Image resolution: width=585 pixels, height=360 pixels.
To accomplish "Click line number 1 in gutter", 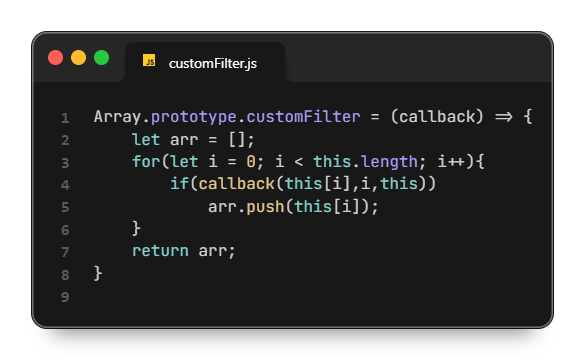I will (65, 118).
